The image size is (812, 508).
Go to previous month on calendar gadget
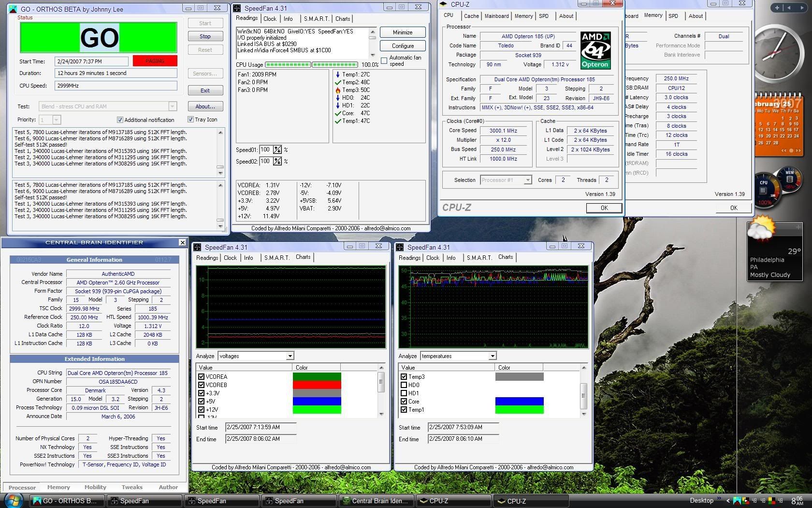pos(784,150)
